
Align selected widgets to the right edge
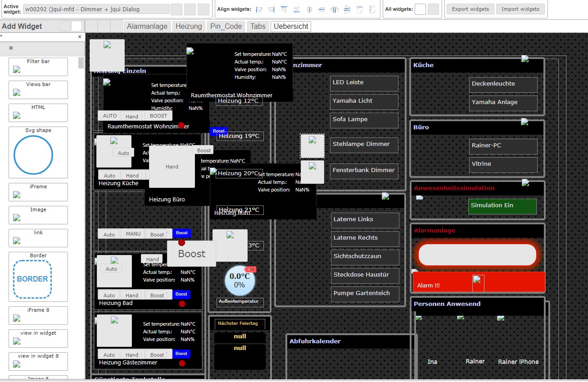click(x=271, y=9)
